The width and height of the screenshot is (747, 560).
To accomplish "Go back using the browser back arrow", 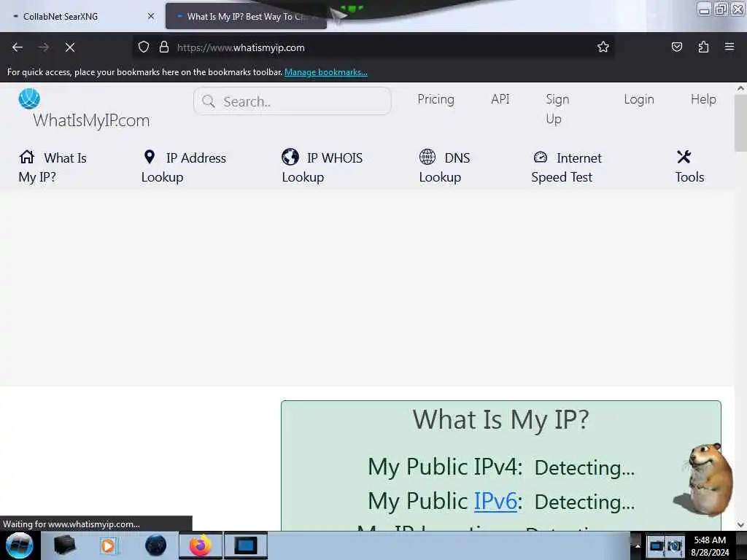I will 18,47.
